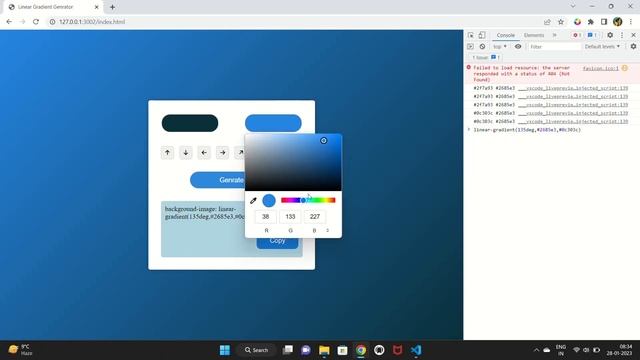Open a new browser tab
Image resolution: width=640 pixels, height=360 pixels.
coord(112,7)
